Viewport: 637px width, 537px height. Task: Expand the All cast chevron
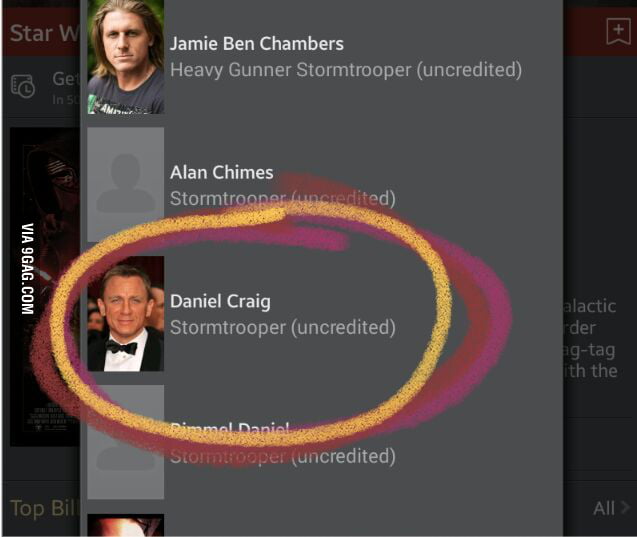point(625,507)
